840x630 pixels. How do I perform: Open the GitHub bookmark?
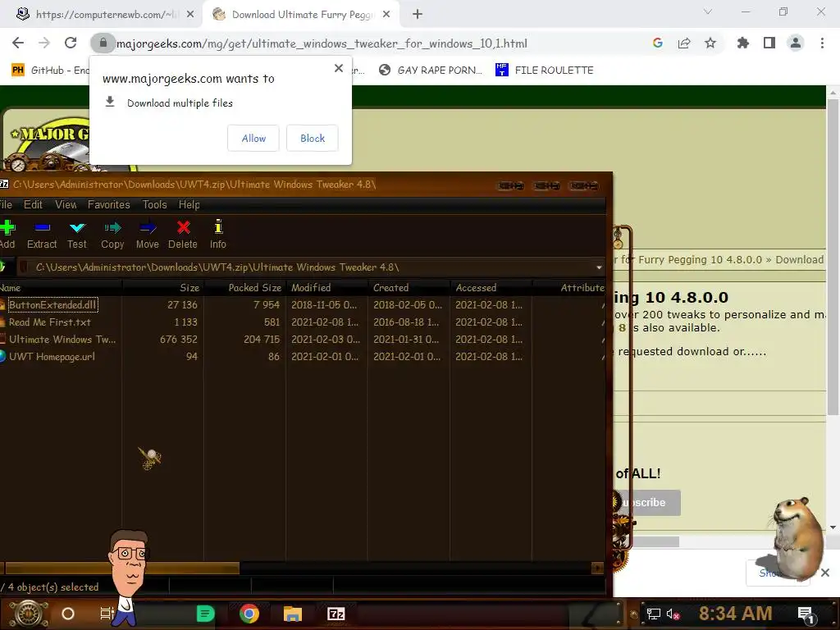pyautogui.click(x=51, y=71)
